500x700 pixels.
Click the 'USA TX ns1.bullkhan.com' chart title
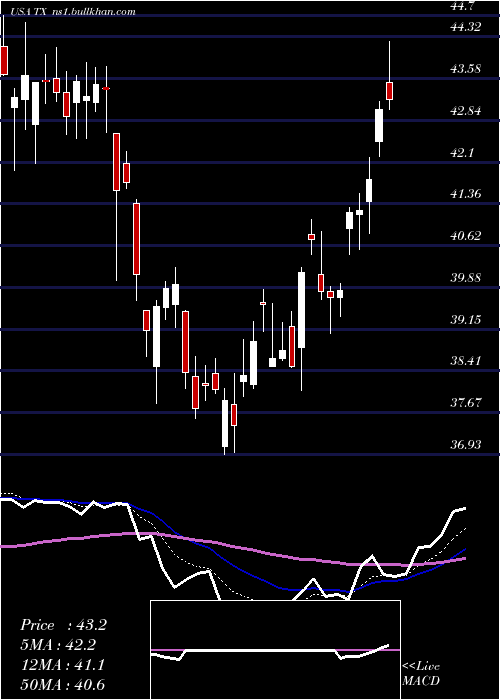(72, 12)
